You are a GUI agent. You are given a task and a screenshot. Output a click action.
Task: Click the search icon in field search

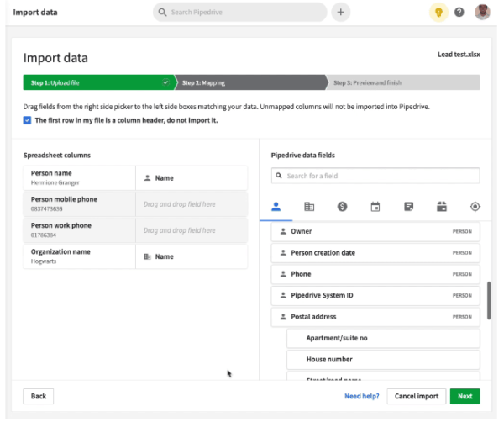[279, 176]
